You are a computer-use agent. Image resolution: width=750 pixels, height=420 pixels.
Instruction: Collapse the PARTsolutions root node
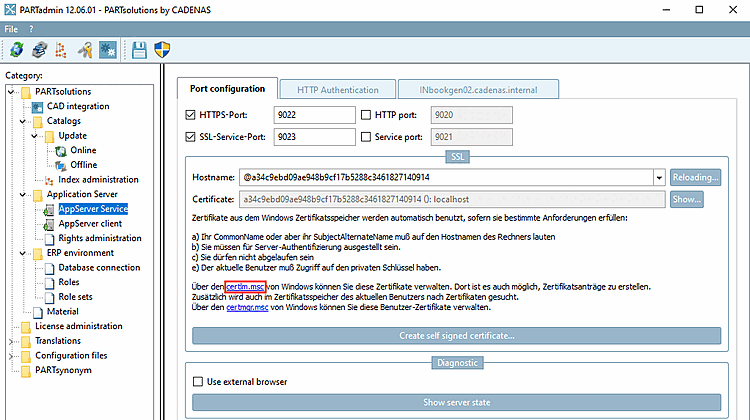click(11, 91)
